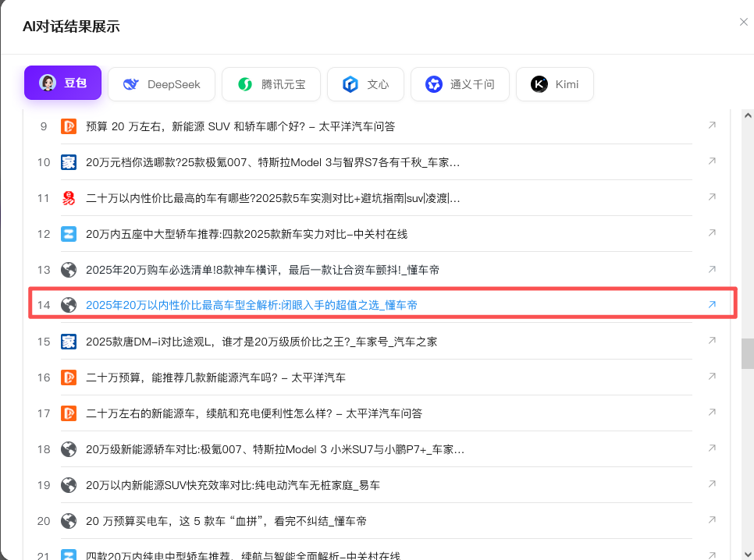Open the 通义千问 tab
This screenshot has height=560, width=754.
460,84
